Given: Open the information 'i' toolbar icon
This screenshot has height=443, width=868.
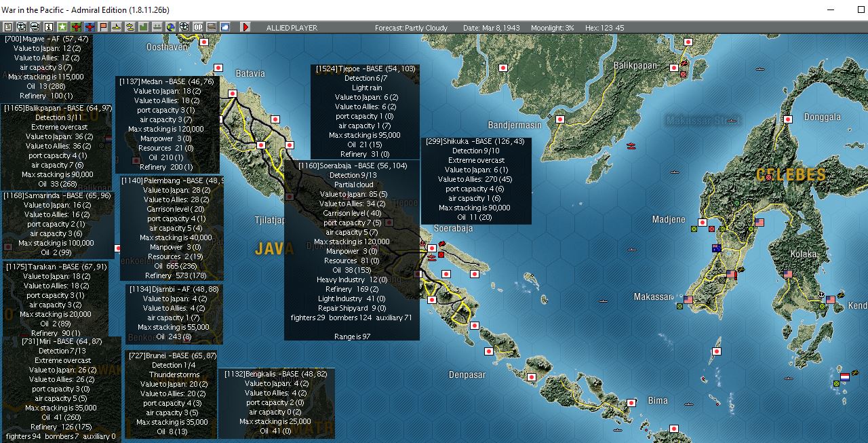Looking at the screenshot, I should point(48,27).
